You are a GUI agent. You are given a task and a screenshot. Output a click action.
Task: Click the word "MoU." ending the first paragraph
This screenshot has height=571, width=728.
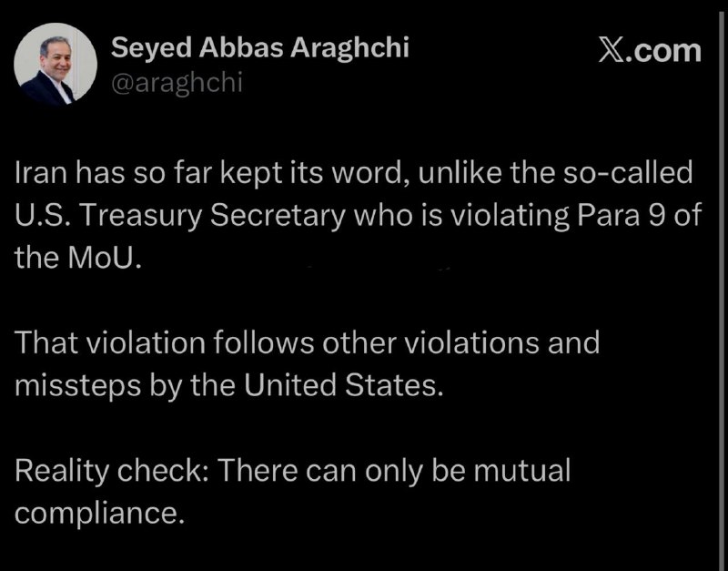pos(104,259)
